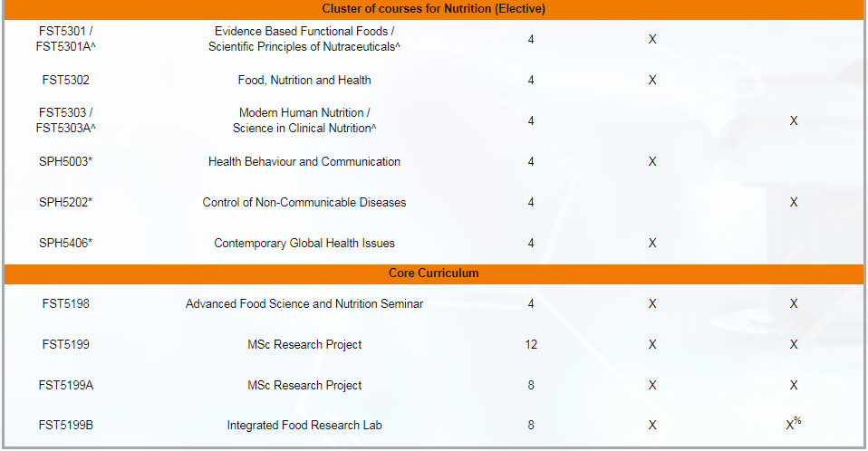Select 'Science in Clinical Nutrition^' text
Viewport: 868px width, 451px height.
pyautogui.click(x=304, y=129)
